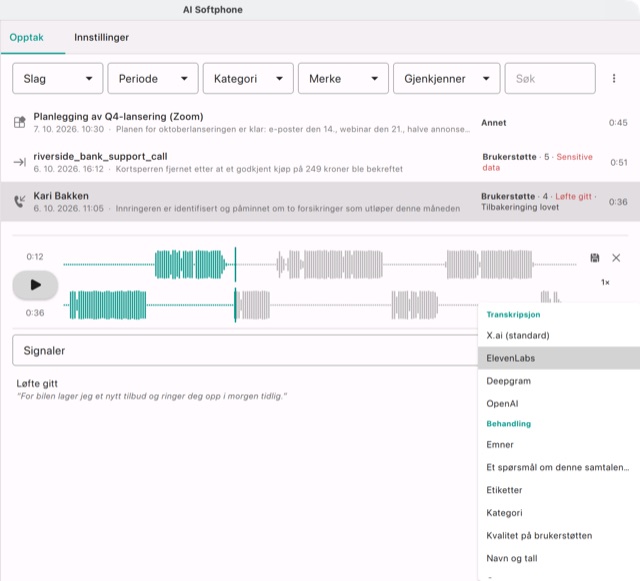Image resolution: width=640 pixels, height=581 pixels.
Task: Click the Brukerstøtte · 5 label
Action: click(516, 157)
